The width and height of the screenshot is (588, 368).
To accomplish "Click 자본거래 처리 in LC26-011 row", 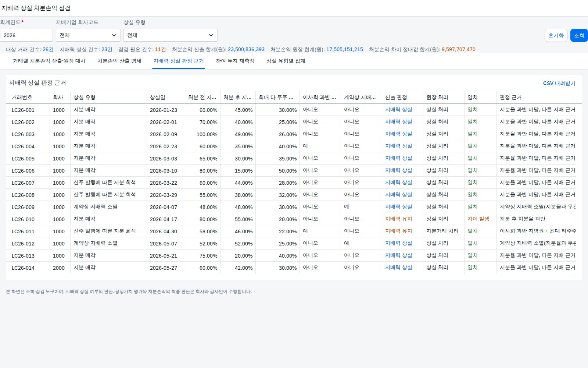I will pyautogui.click(x=442, y=231).
